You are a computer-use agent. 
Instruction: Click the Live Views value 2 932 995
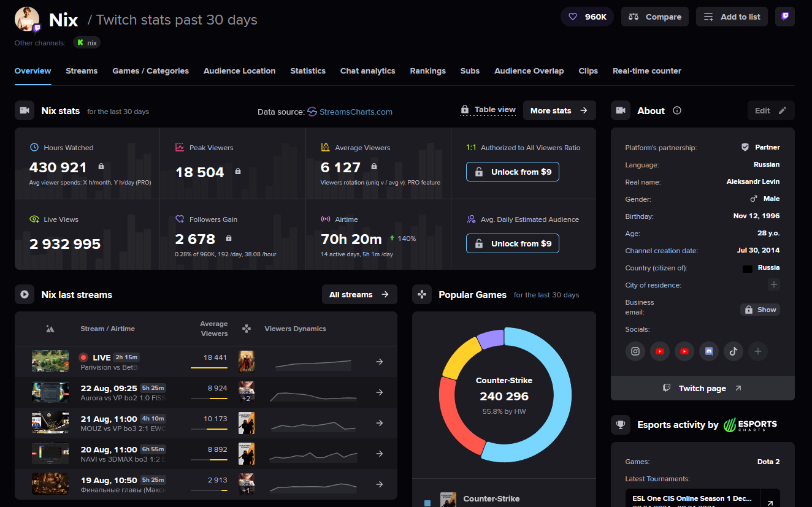[x=65, y=244]
